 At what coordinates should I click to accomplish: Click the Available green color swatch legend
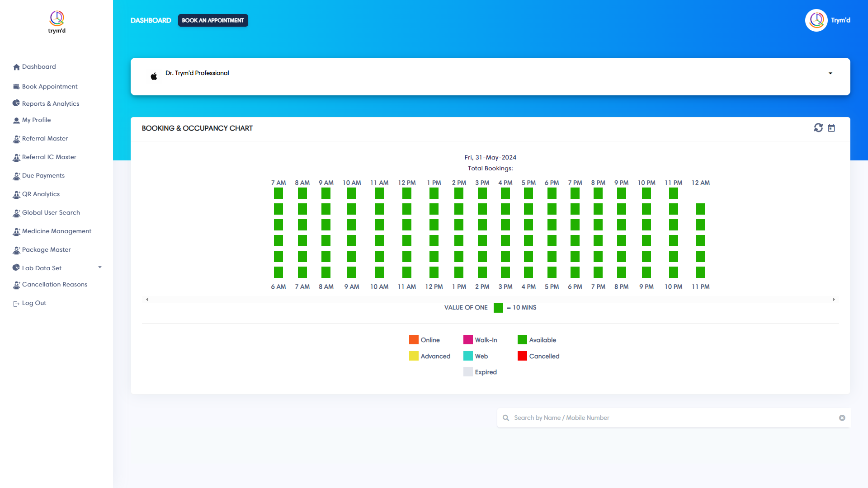(520, 340)
